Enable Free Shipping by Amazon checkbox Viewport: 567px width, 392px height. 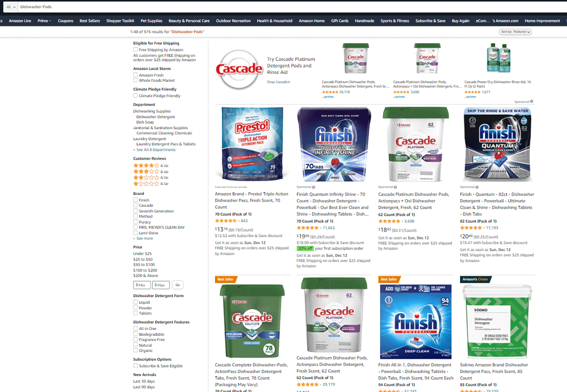point(135,50)
